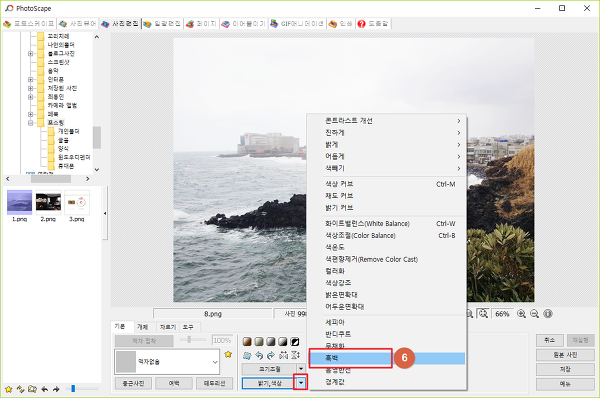Click the 여백 margin button

(174, 383)
